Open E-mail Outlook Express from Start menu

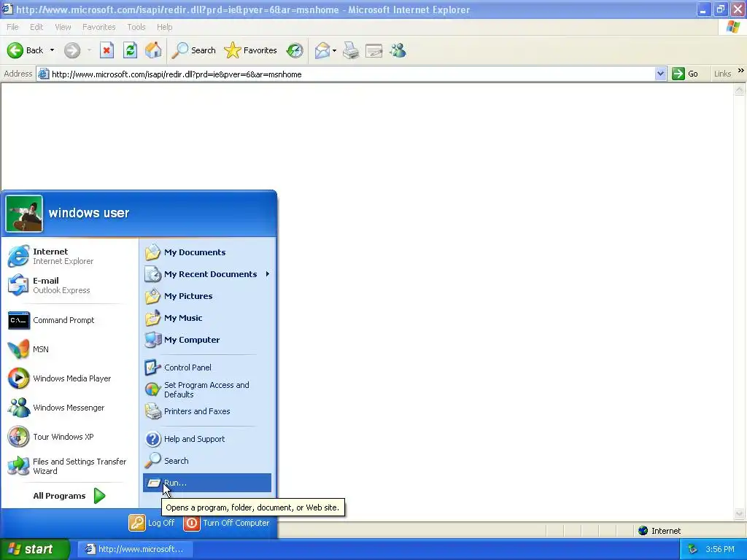[x=69, y=285]
